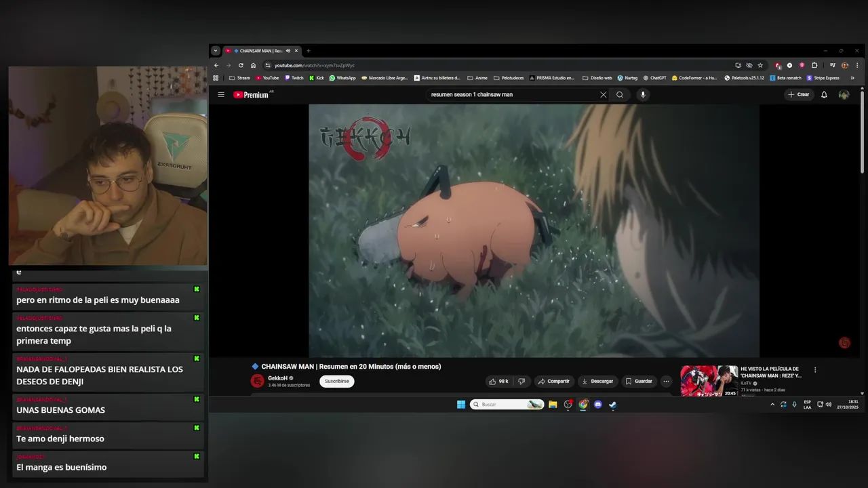868x488 pixels.
Task: Bookmark this page with the star
Action: [760, 66]
